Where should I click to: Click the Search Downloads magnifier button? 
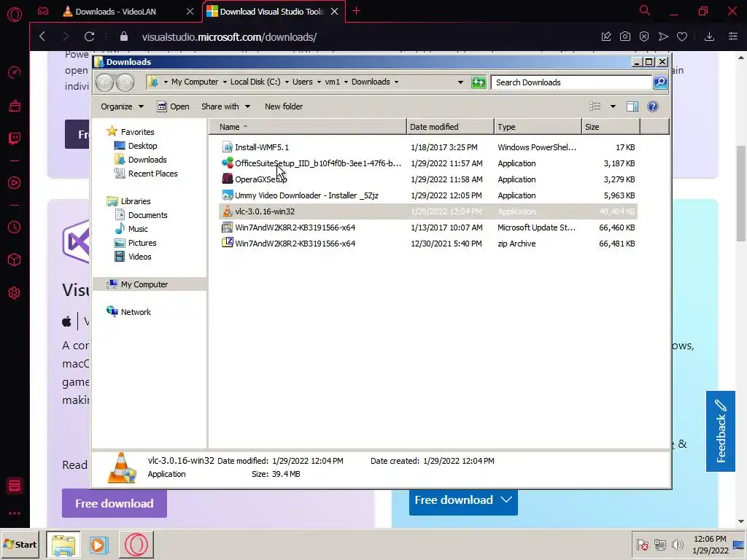(x=660, y=82)
